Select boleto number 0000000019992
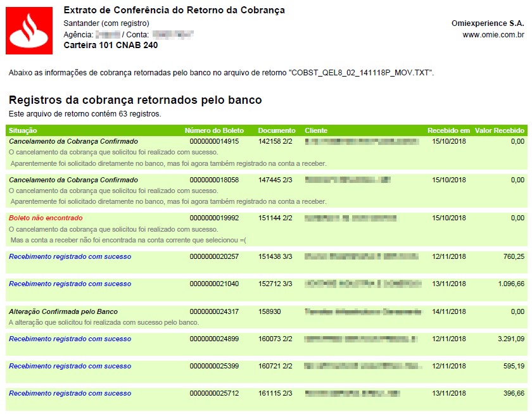 [214, 218]
